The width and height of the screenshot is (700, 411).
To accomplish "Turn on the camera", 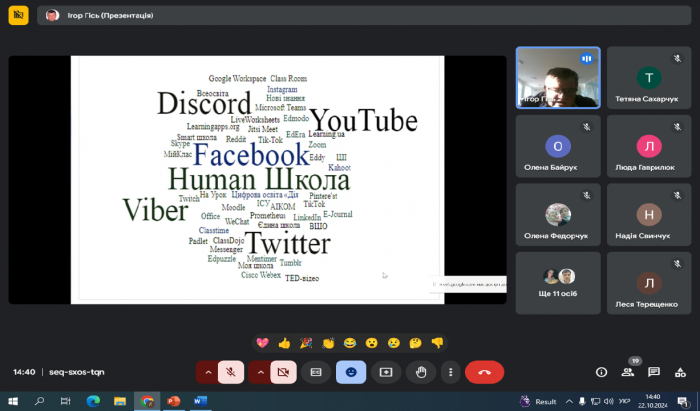I will click(x=283, y=372).
